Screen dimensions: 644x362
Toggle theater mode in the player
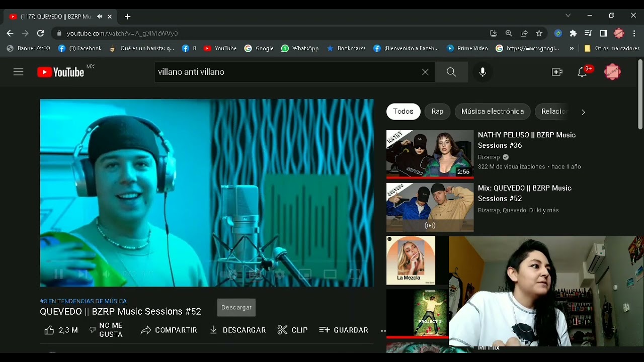coord(330,274)
